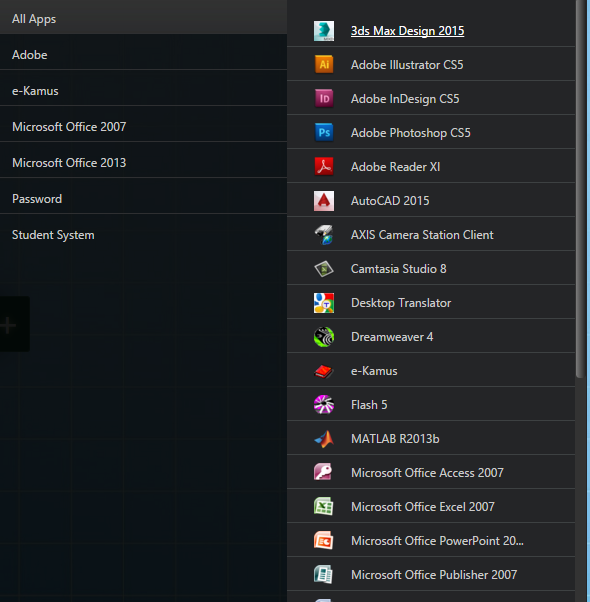The image size is (590, 602).
Task: Click the Adobe Reader XI label
Action: pos(395,167)
